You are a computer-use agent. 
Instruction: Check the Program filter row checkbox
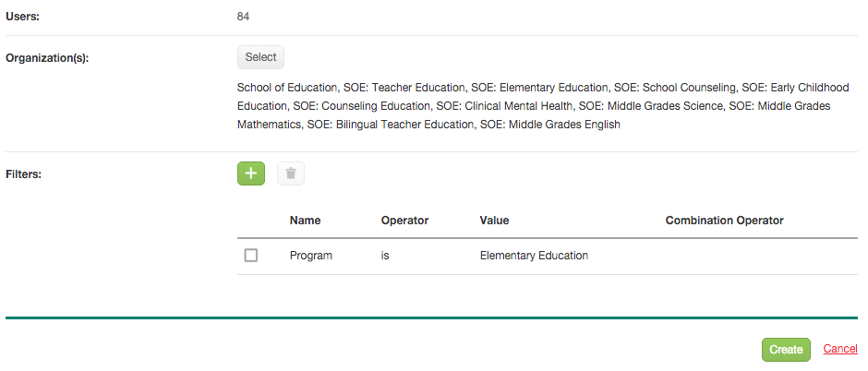coord(251,256)
